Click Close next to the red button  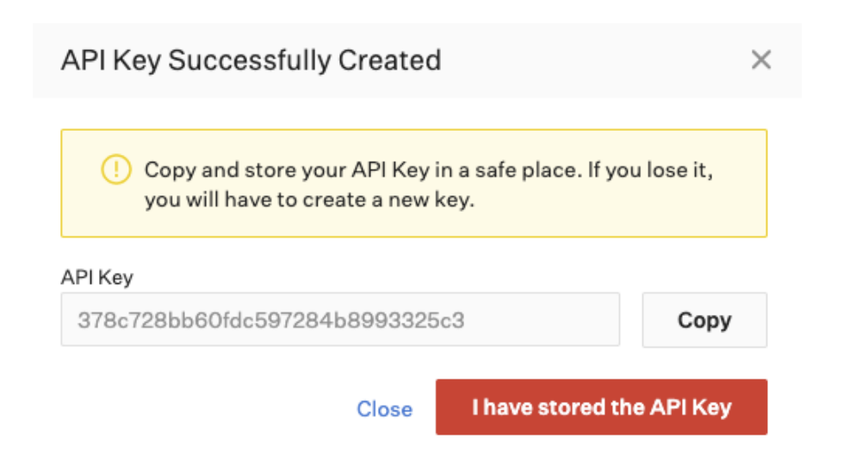click(384, 409)
